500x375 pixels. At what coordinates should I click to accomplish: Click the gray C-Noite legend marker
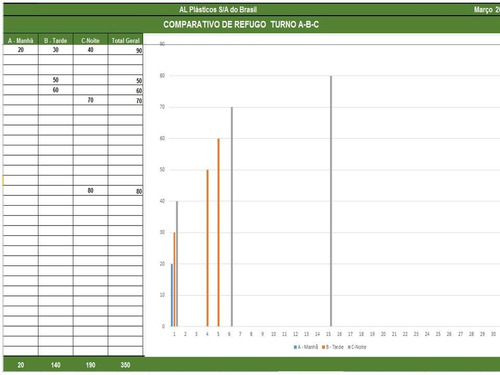(349, 347)
